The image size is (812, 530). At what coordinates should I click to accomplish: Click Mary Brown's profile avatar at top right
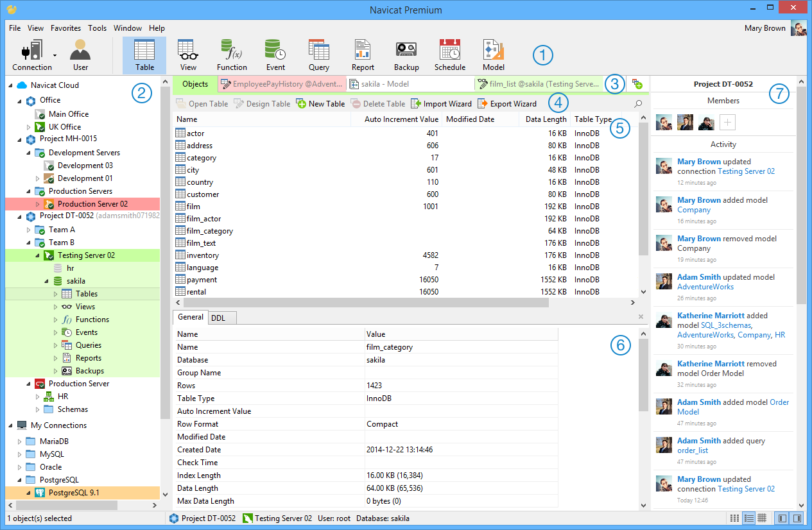coord(799,28)
